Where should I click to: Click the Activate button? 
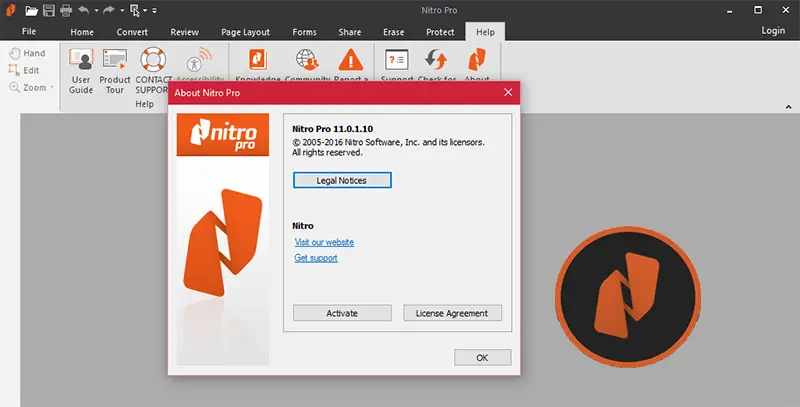342,313
